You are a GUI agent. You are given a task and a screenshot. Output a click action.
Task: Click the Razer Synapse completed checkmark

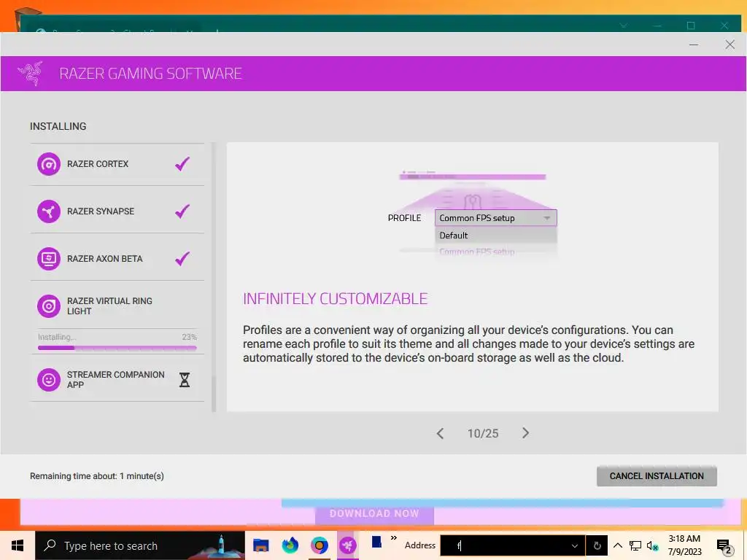click(182, 211)
